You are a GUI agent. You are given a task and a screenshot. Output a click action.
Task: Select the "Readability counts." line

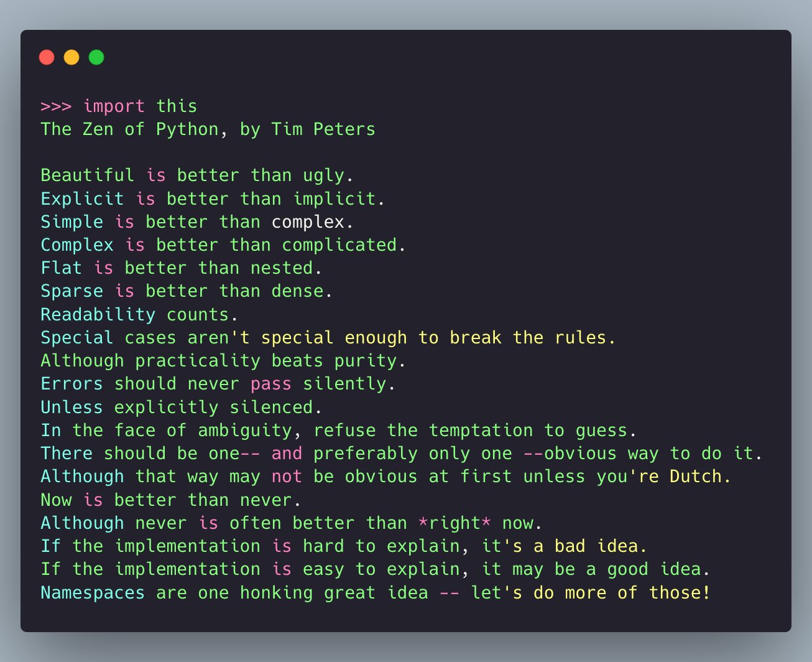[x=137, y=314]
